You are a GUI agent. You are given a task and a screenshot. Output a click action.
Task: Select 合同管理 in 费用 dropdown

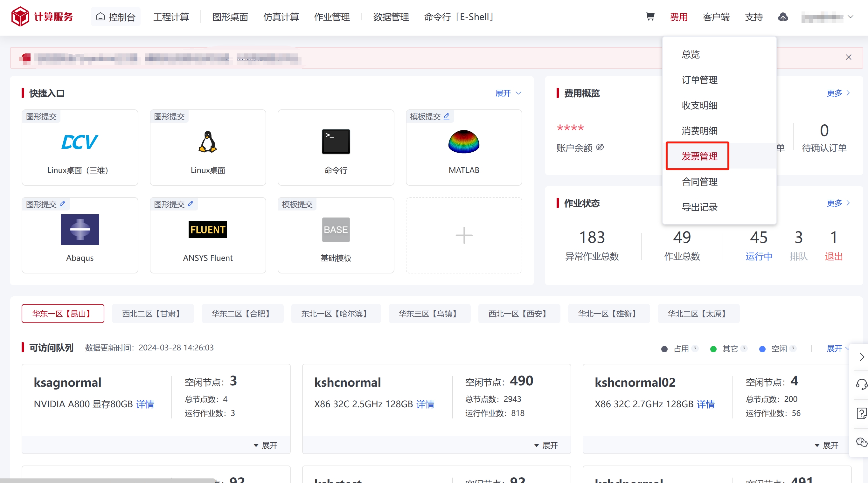coord(719,182)
